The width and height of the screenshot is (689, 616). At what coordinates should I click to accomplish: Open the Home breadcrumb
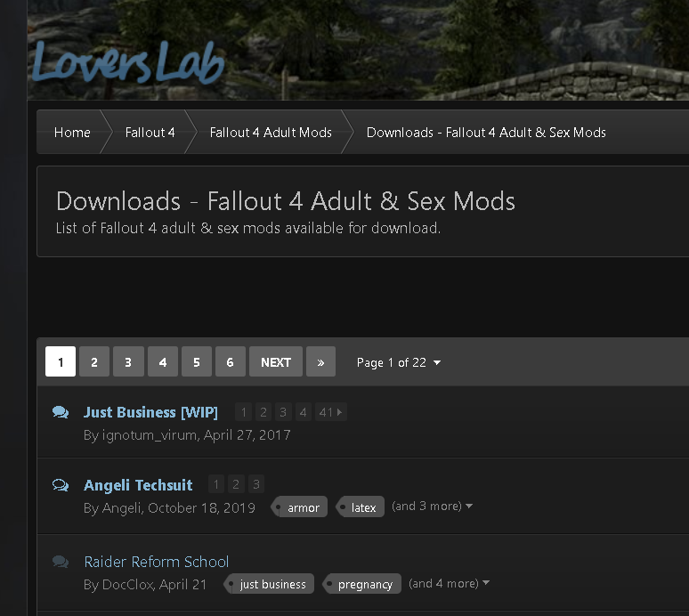click(x=72, y=133)
